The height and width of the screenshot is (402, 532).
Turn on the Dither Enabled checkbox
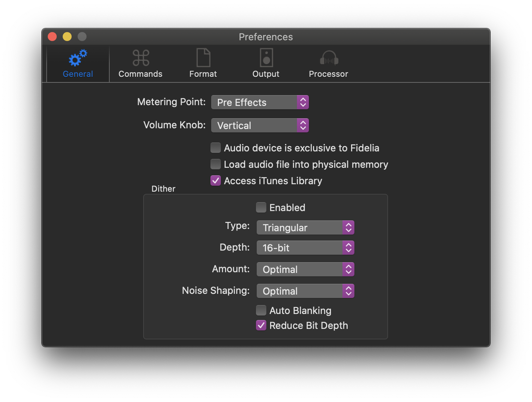[x=261, y=208]
